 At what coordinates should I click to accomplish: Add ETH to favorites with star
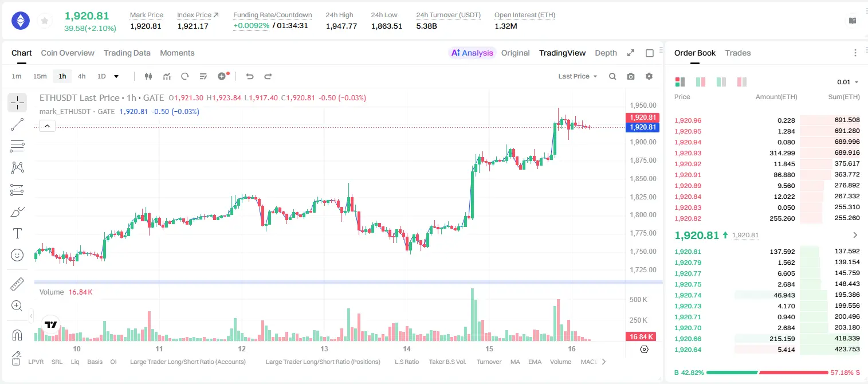(x=45, y=21)
